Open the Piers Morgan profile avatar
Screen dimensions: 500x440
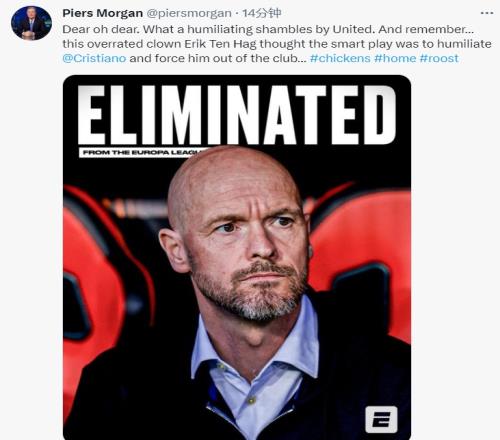[x=31, y=23]
